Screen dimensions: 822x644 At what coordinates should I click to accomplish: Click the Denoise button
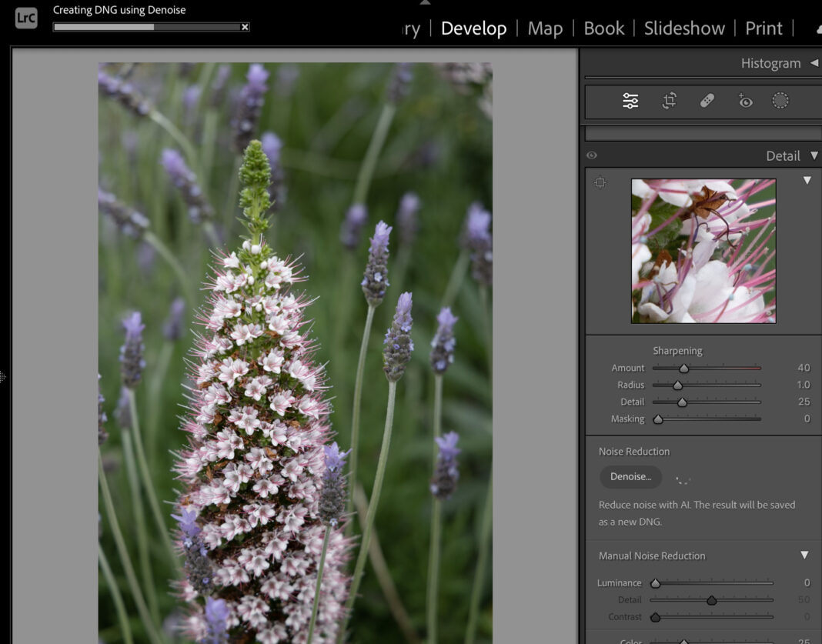tap(630, 476)
